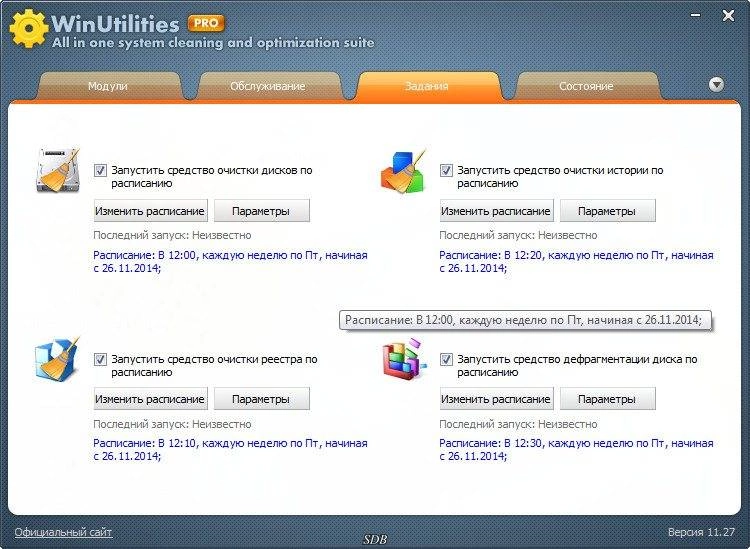
Task: Click the 12:00 disk cleaner schedule text
Action: point(230,262)
